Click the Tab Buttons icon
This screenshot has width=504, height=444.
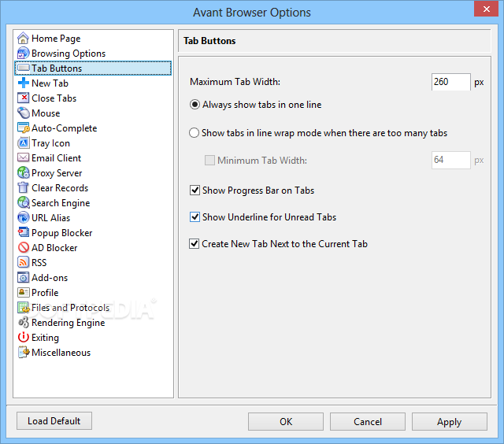click(x=23, y=68)
